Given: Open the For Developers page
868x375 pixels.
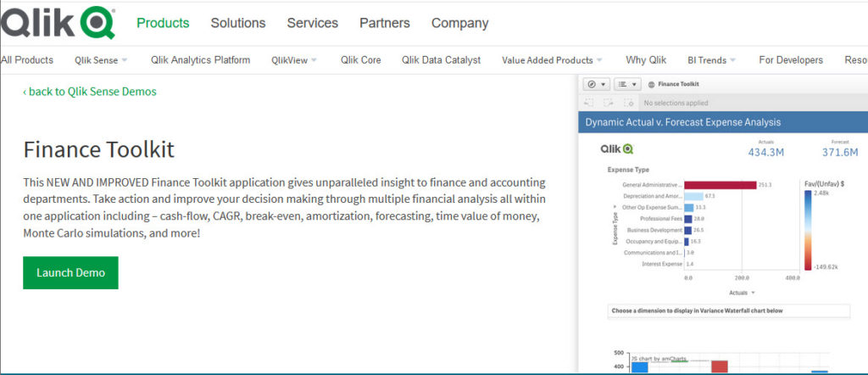Looking at the screenshot, I should (791, 60).
